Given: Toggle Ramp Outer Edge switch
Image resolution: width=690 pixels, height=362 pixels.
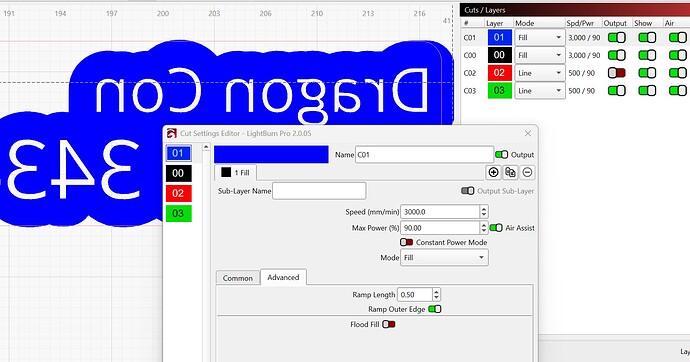Looking at the screenshot, I should tap(435, 309).
